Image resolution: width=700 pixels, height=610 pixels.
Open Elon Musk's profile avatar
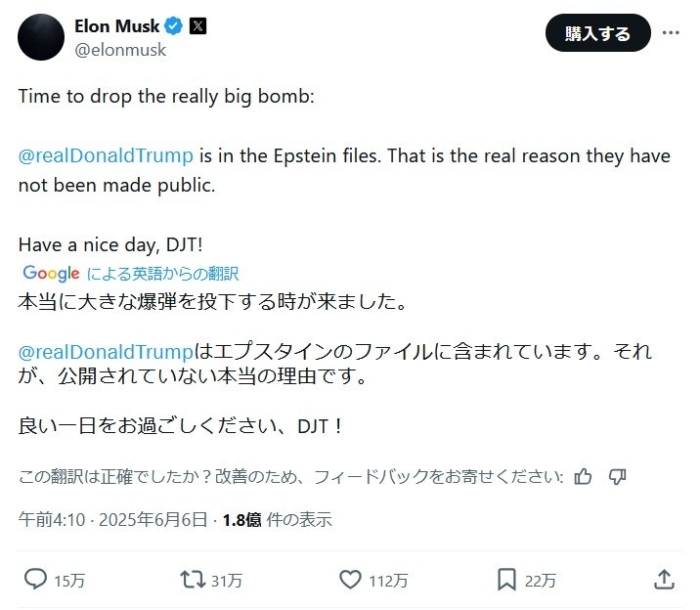pyautogui.click(x=43, y=37)
